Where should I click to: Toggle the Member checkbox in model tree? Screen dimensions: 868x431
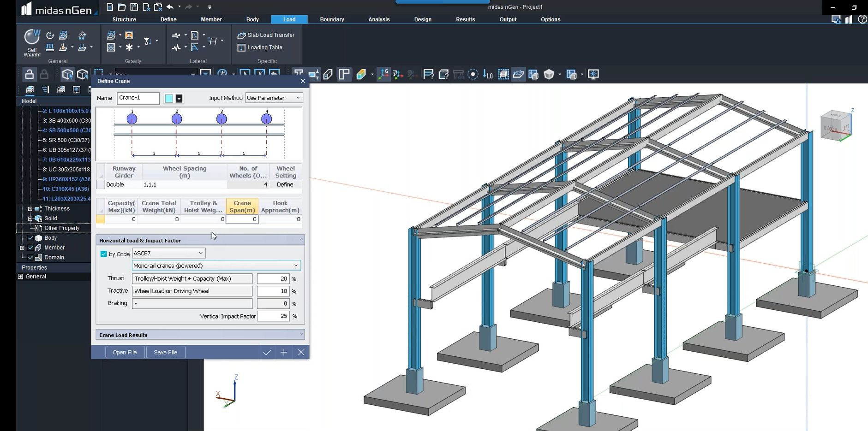click(x=30, y=248)
